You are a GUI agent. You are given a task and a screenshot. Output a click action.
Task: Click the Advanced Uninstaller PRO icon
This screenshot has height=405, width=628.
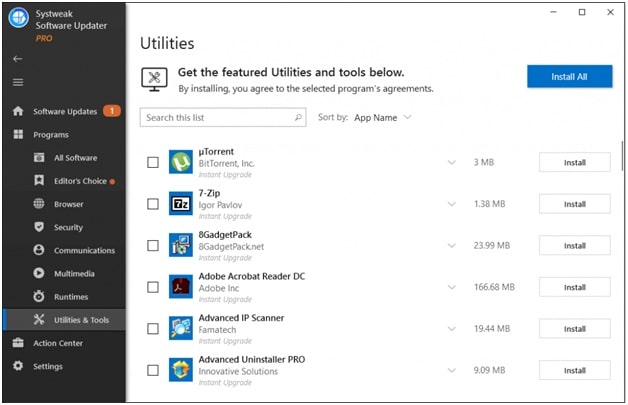[x=181, y=370]
